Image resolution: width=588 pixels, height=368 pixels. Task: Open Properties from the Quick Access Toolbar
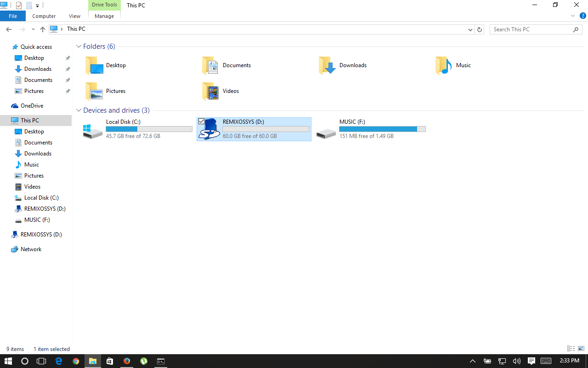point(18,5)
